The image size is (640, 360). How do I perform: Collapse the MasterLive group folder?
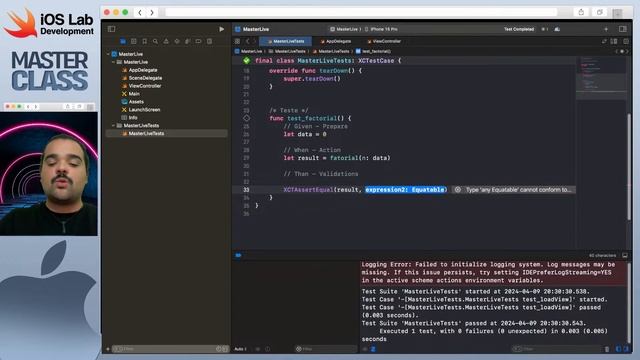coord(113,62)
